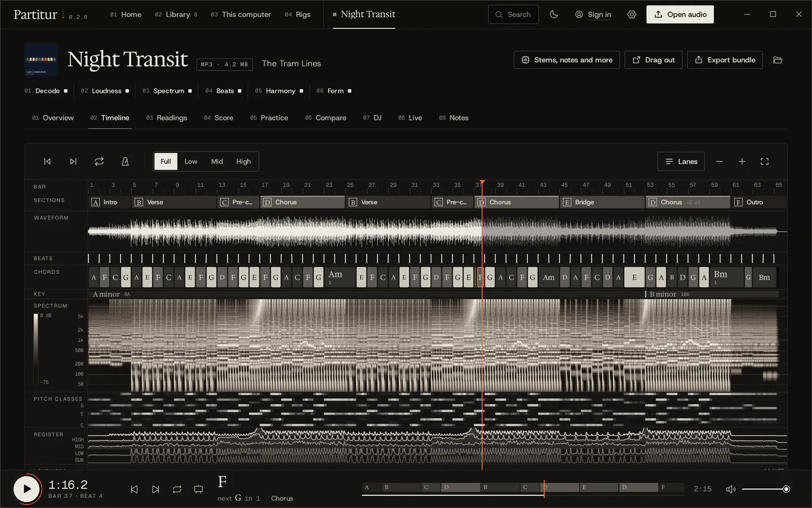Select the Intro section marker
Image resolution: width=812 pixels, height=508 pixels.
tap(109, 202)
